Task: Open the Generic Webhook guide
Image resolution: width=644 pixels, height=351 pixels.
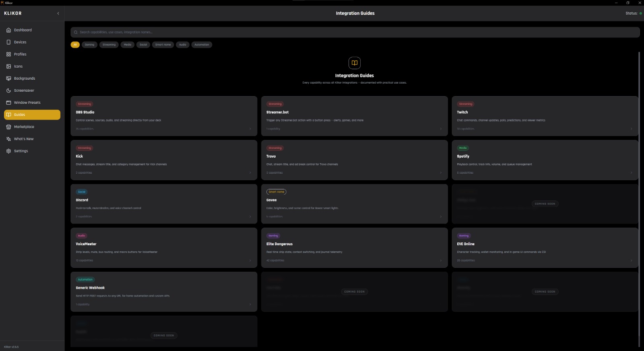Action: [164, 291]
